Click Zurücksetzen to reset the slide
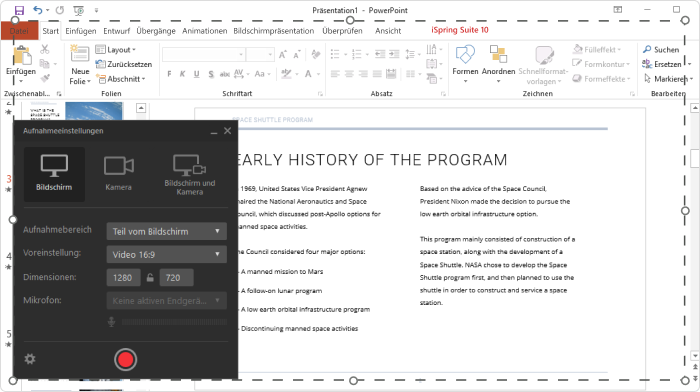 click(x=124, y=64)
